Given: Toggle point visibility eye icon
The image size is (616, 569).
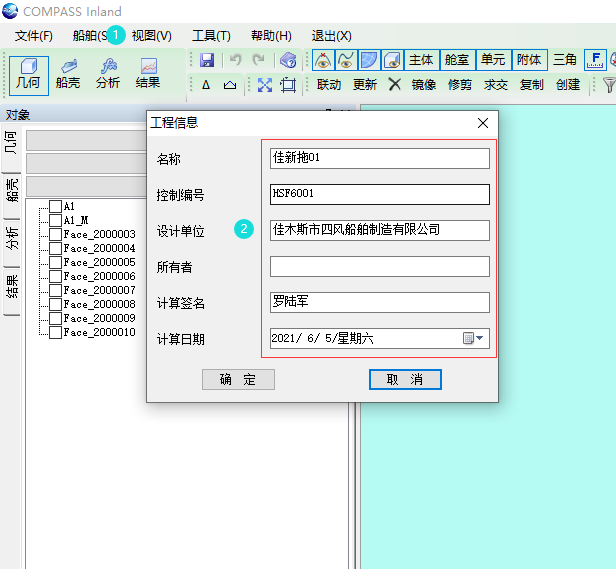Looking at the screenshot, I should pos(323,60).
